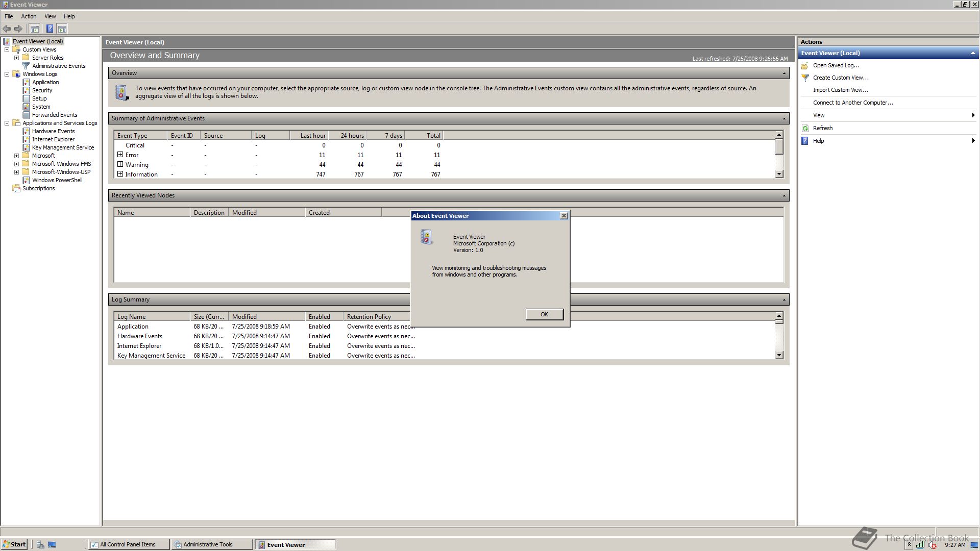Sort Log Summary by Log Name column

tap(152, 317)
